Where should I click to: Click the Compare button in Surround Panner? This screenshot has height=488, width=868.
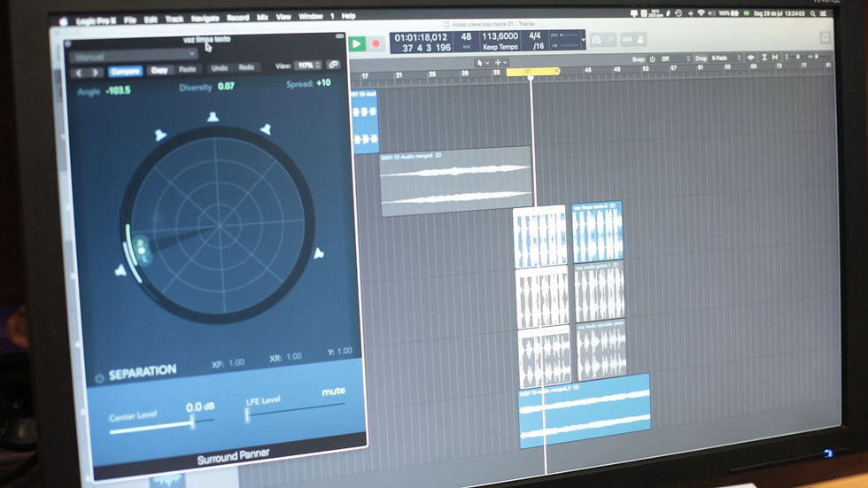(126, 71)
